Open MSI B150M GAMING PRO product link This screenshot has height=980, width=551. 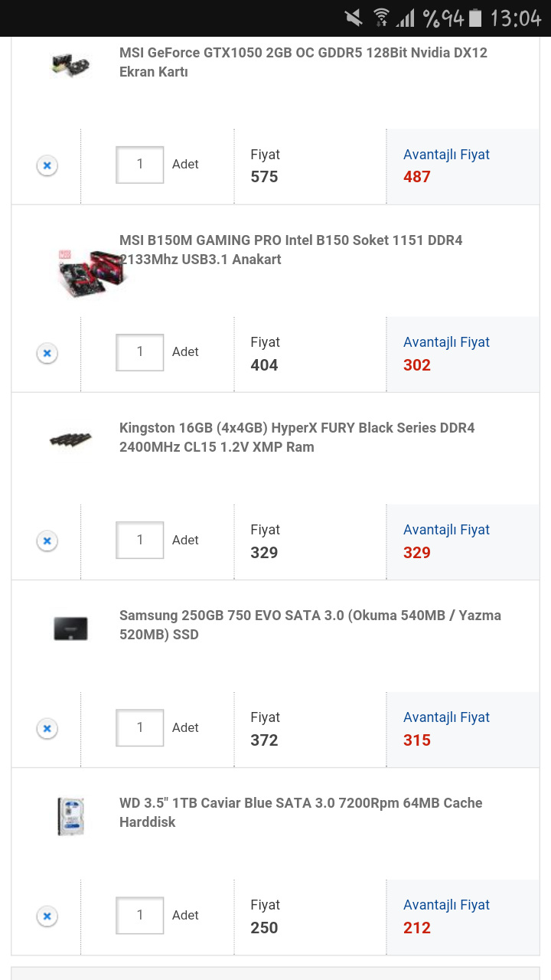click(x=291, y=250)
